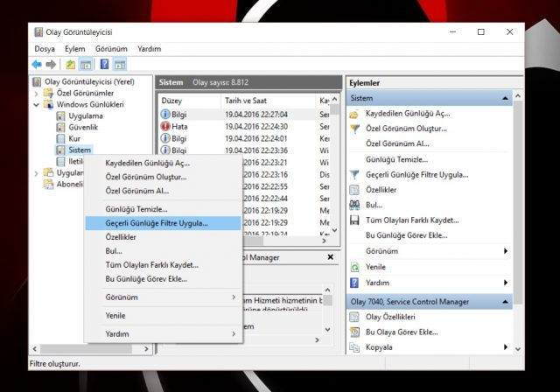Image resolution: width=560 pixels, height=392 pixels.
Task: Open the Eylem menu
Action: click(75, 49)
